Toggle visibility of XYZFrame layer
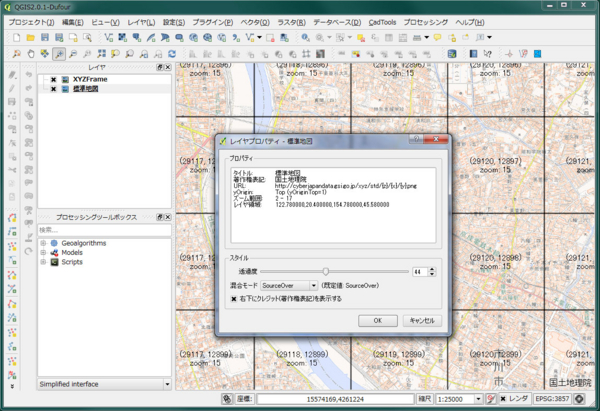Viewport: 600px width, 411px height. coord(54,80)
